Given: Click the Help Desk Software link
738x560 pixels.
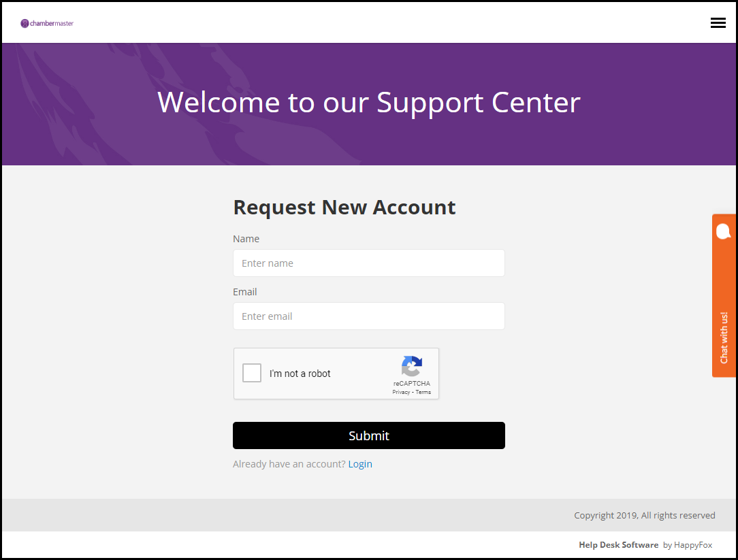Looking at the screenshot, I should click(x=618, y=545).
